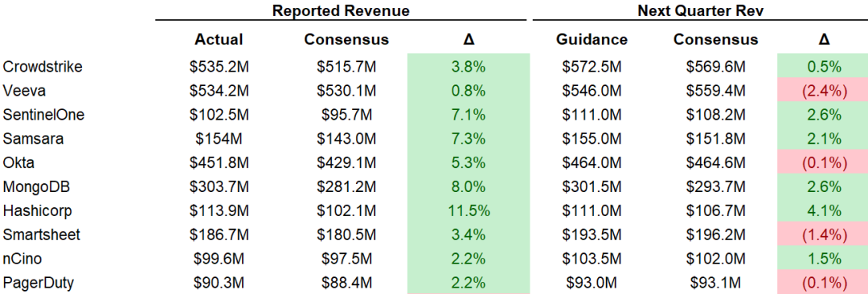Click MongoDB actual revenue $303.7M
868x294 pixels.
(219, 186)
